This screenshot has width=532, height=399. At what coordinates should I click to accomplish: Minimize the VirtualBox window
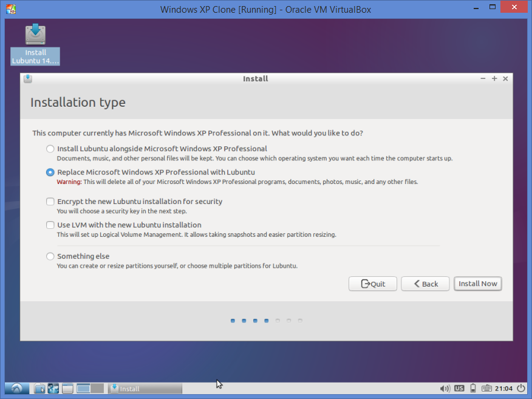click(476, 7)
